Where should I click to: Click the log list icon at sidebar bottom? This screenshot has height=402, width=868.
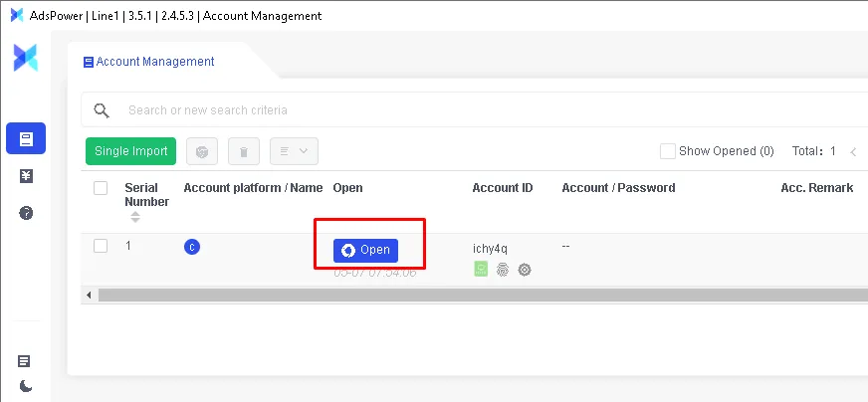click(x=25, y=361)
